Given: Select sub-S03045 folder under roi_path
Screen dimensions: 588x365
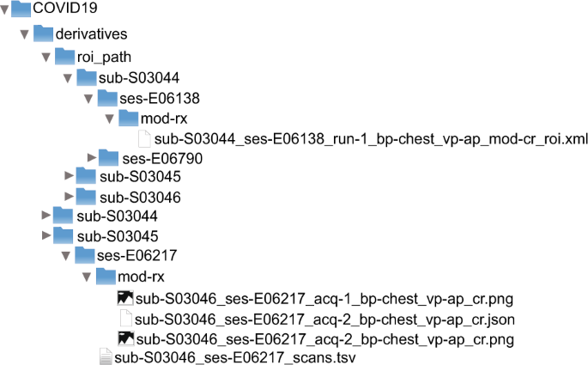Looking at the screenshot, I should [141, 177].
